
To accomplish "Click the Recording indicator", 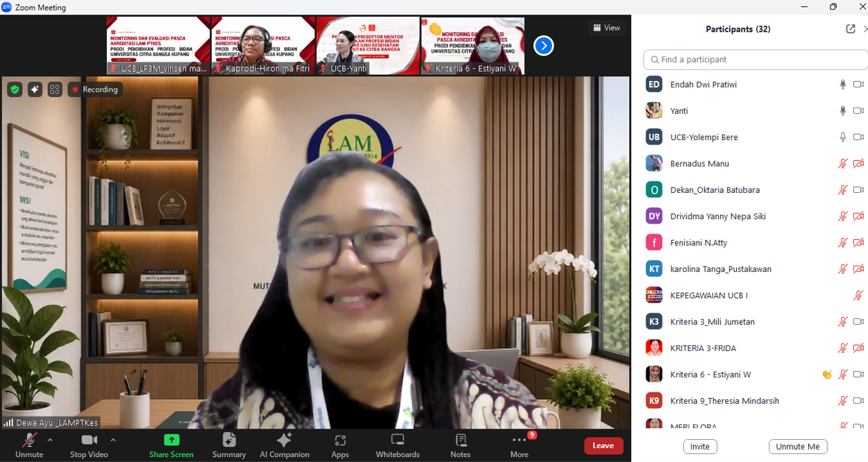I will (95, 89).
